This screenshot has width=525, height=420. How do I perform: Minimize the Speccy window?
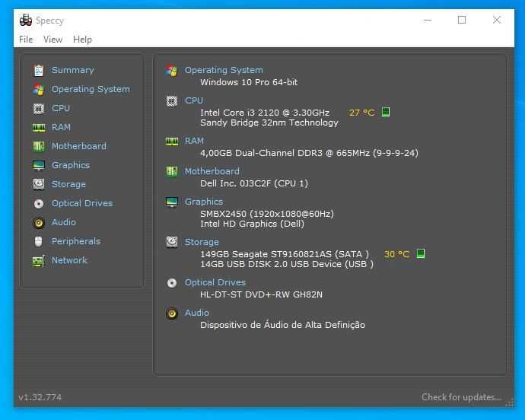pos(428,20)
